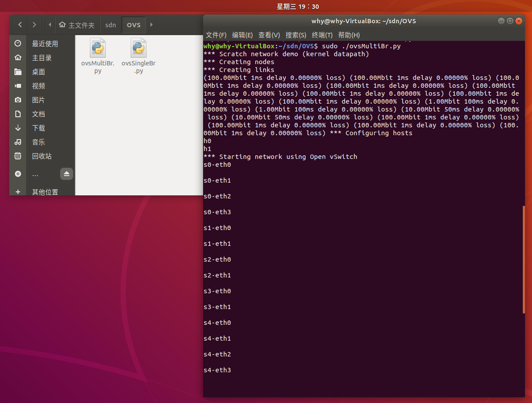Maximize the terminal window
Viewport: 532px width, 403px height.
[x=510, y=21]
